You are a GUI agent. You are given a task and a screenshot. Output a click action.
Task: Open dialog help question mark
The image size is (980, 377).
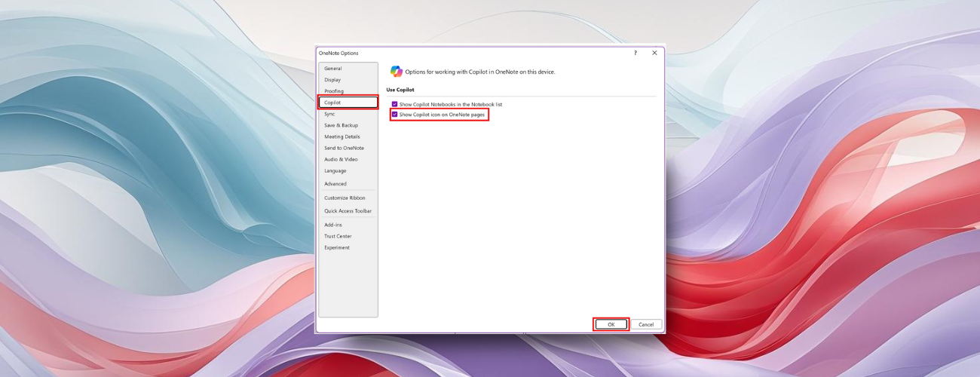[635, 53]
